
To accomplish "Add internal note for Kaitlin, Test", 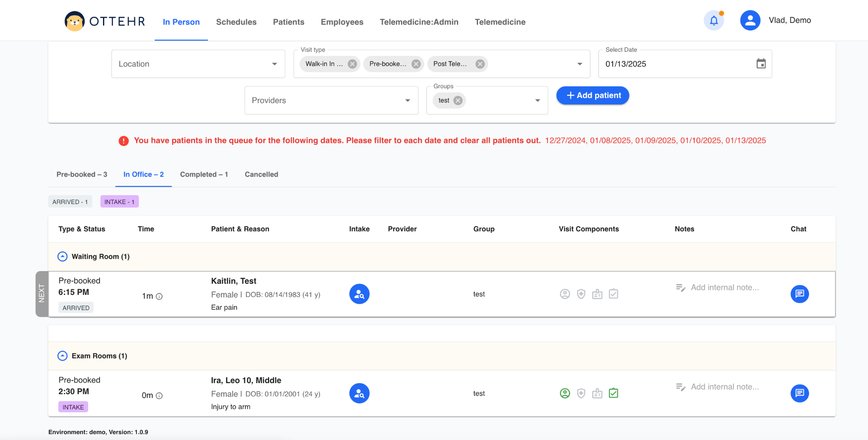I will [x=724, y=288].
